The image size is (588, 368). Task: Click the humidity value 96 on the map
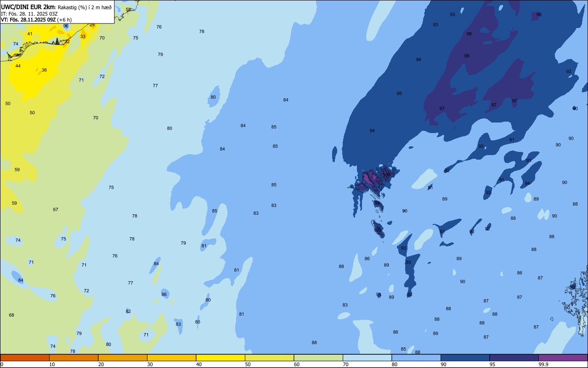coord(539,15)
